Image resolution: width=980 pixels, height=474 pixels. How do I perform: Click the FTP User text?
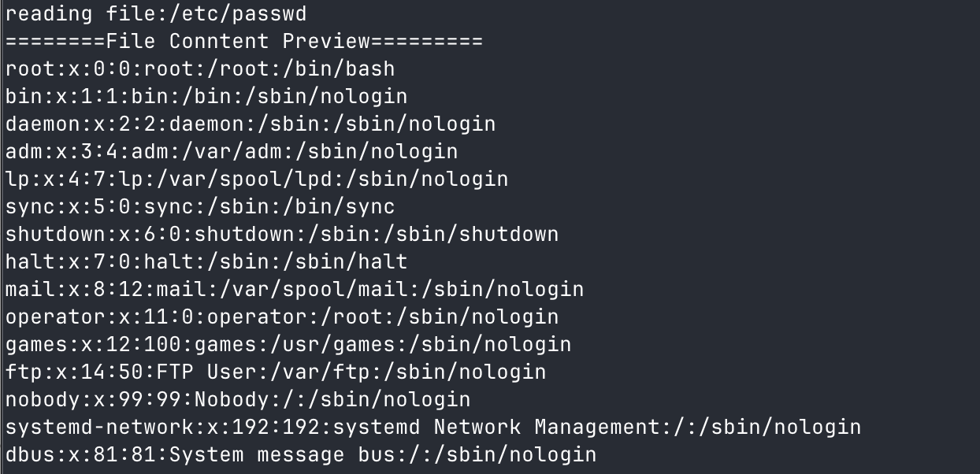click(x=206, y=372)
